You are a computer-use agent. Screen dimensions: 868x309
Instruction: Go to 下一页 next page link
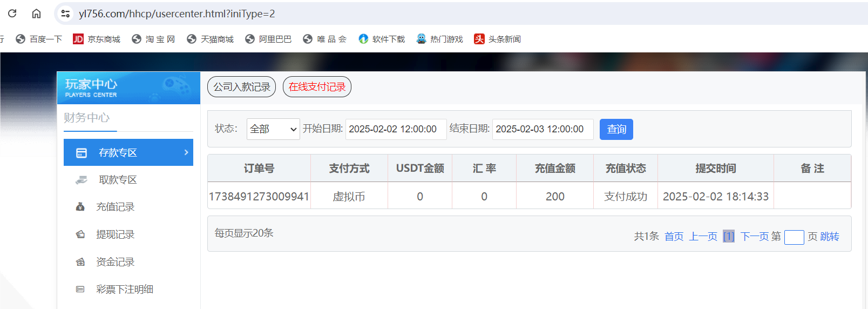coord(755,237)
